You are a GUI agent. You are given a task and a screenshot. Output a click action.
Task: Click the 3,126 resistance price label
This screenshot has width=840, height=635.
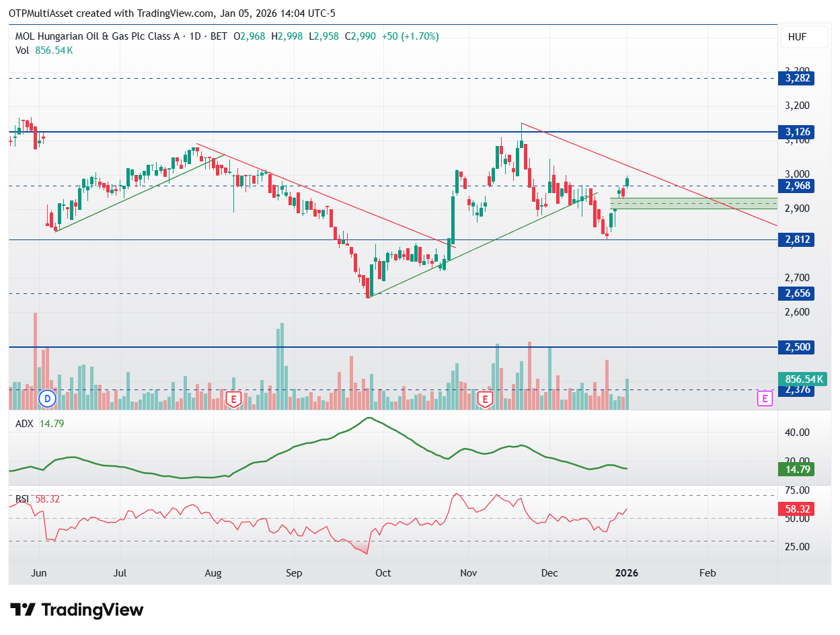pos(796,132)
